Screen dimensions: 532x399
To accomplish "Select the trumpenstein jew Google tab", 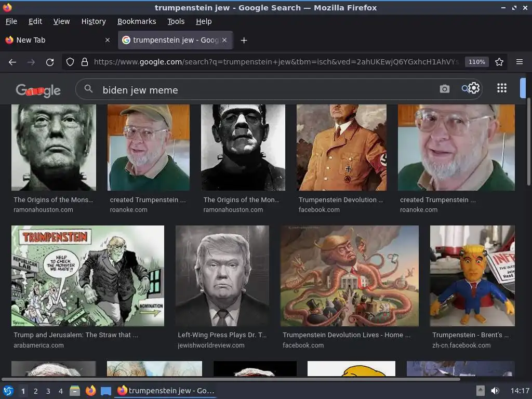I will click(175, 40).
